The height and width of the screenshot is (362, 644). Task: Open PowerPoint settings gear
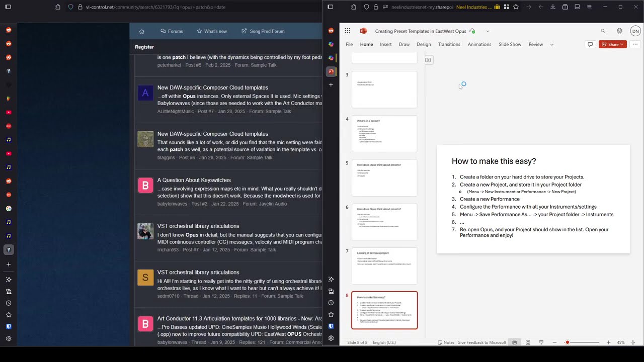619,31
